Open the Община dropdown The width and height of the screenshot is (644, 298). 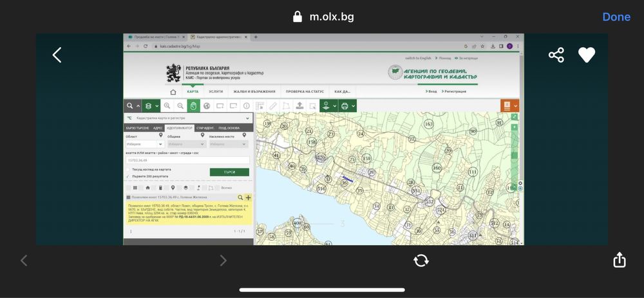[x=186, y=144]
